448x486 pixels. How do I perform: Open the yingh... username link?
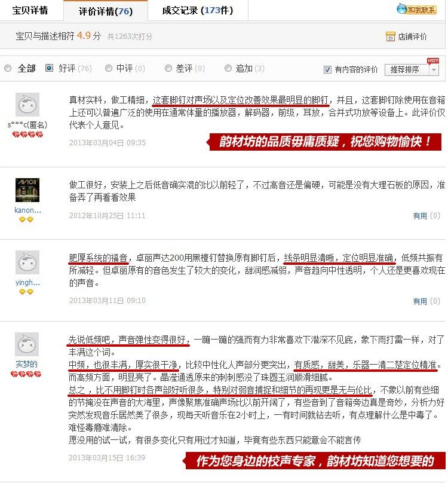coord(27,283)
